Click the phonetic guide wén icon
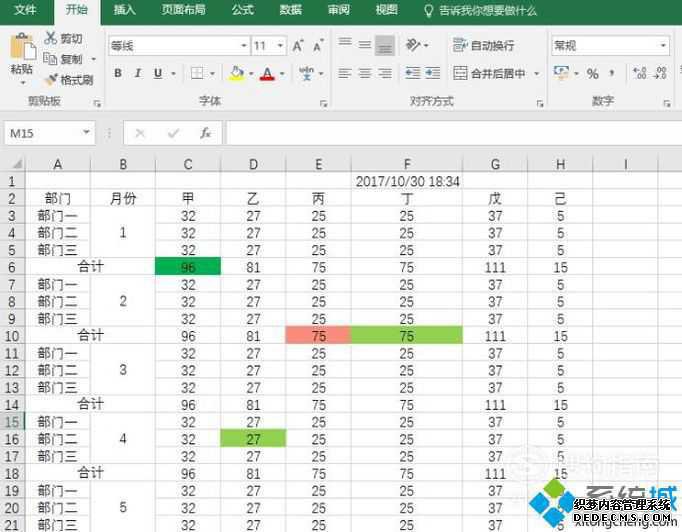The width and height of the screenshot is (682, 532). [307, 73]
